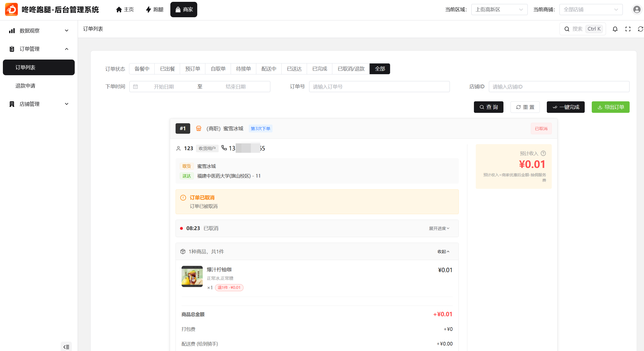Expand the 数据观察 sidebar menu
Viewport: 644px width, 351px height.
pos(39,31)
